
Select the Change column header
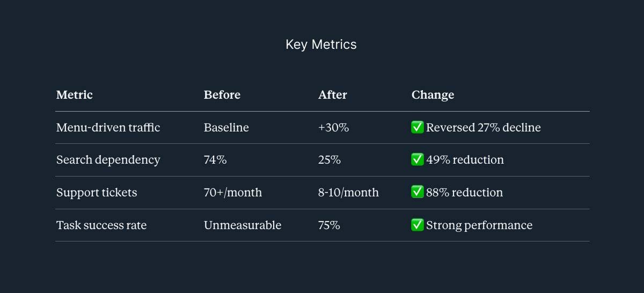[433, 95]
